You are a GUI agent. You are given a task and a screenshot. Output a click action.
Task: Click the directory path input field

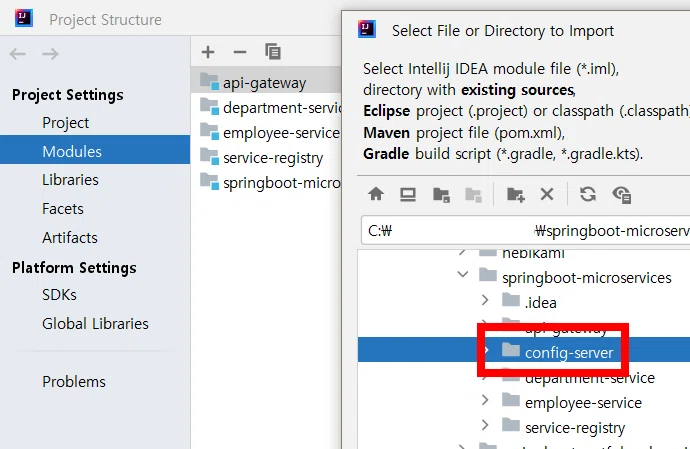tap(525, 230)
